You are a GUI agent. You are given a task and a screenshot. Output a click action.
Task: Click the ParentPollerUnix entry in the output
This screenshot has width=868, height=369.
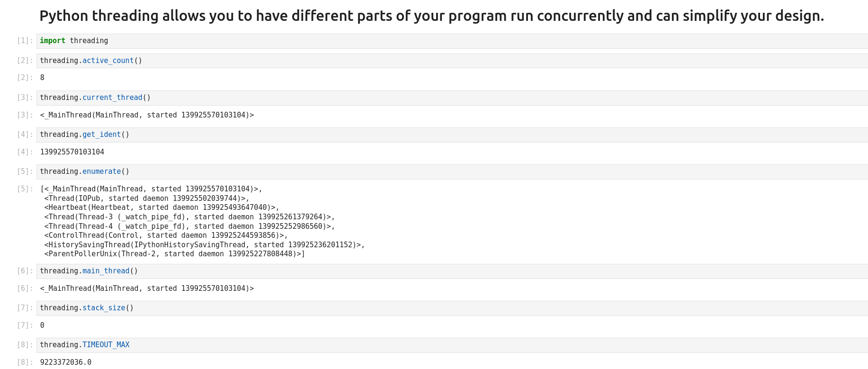[174, 254]
